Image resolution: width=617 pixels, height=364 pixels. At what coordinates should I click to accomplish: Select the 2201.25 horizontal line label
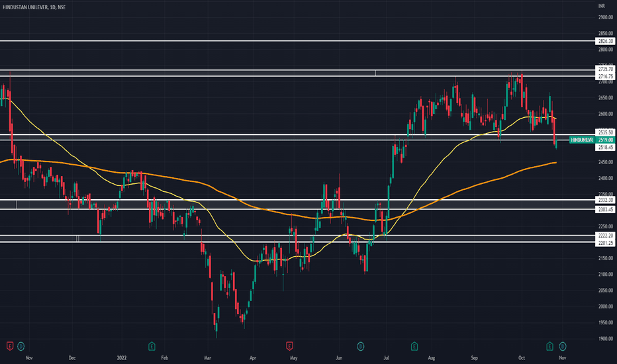click(x=606, y=243)
